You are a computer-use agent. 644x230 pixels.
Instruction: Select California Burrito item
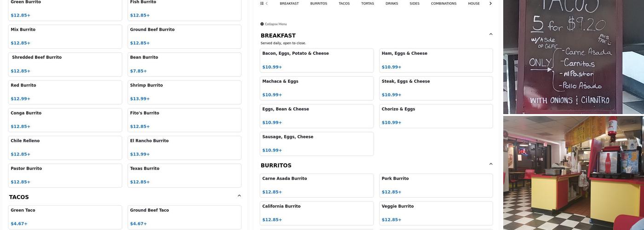(316, 213)
